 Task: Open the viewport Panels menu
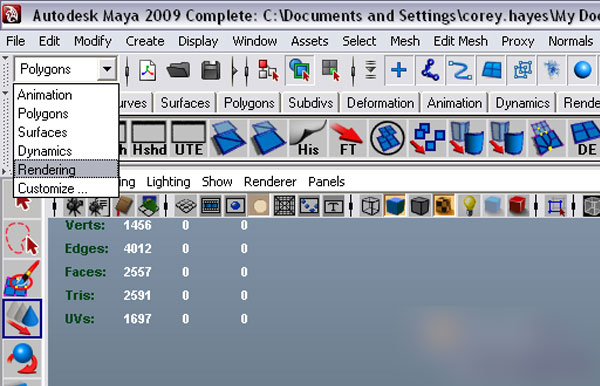[326, 182]
